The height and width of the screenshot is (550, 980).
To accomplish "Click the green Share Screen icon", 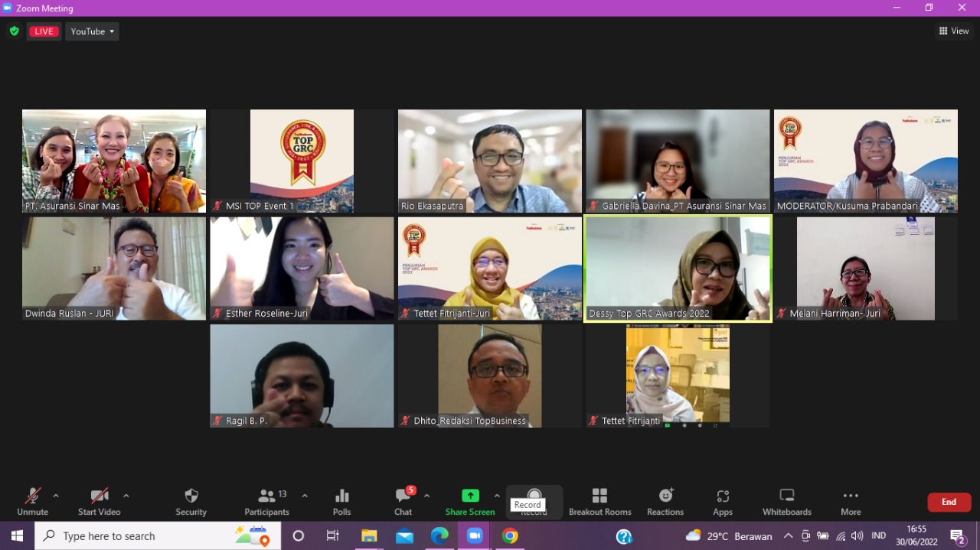I will [470, 496].
